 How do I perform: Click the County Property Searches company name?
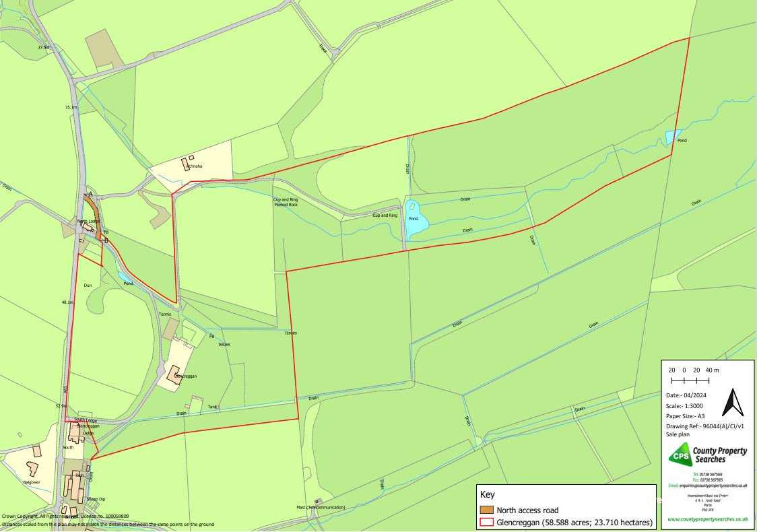(x=720, y=455)
